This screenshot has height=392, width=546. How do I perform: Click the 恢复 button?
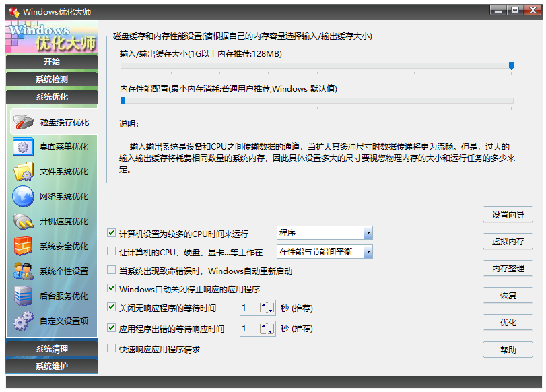[508, 296]
